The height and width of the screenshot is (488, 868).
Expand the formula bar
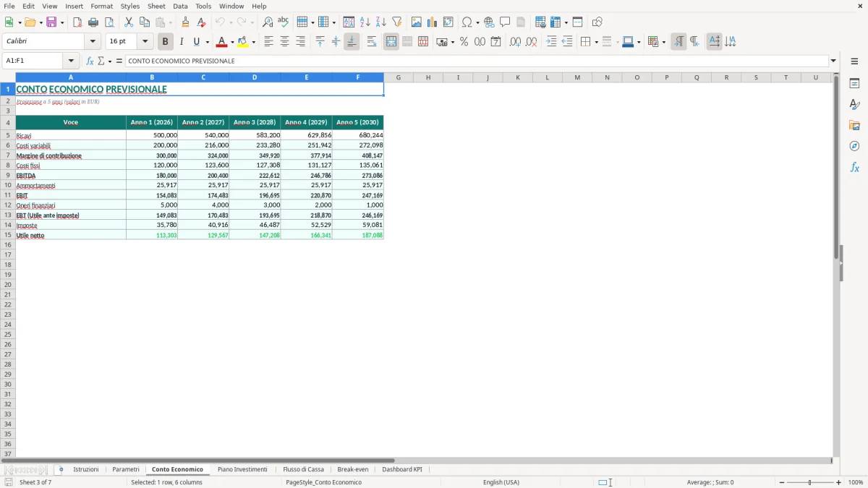(833, 61)
